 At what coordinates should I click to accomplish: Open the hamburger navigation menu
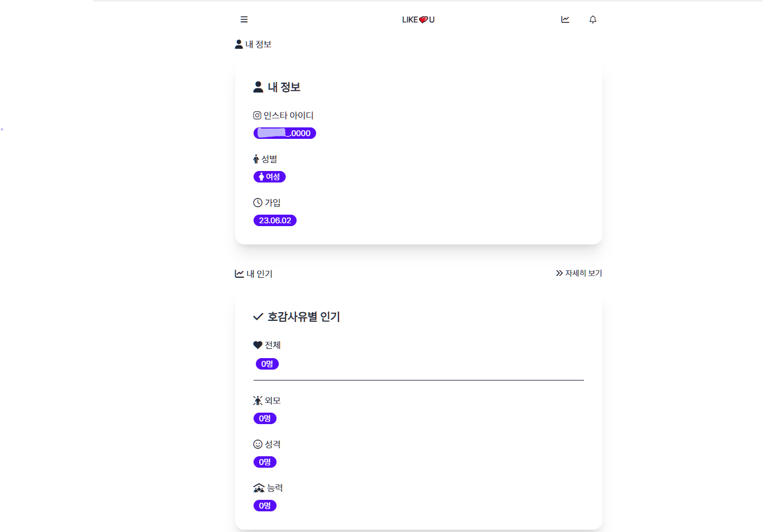244,19
